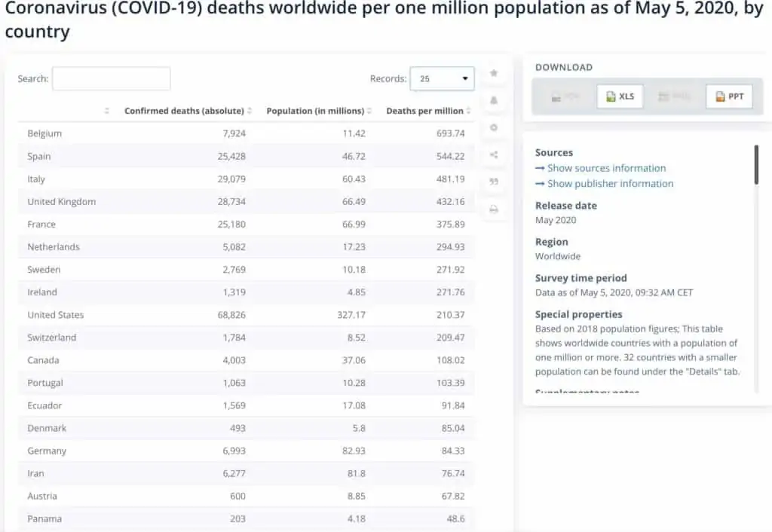Click the greyed-out PDF download button

pos(565,96)
